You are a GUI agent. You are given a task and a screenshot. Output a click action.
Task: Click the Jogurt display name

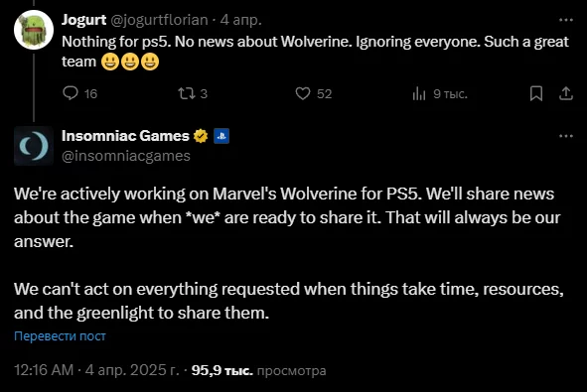click(x=83, y=20)
